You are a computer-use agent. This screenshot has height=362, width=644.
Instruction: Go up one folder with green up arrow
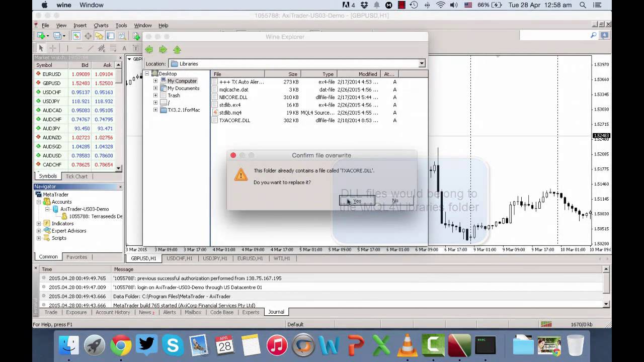177,49
